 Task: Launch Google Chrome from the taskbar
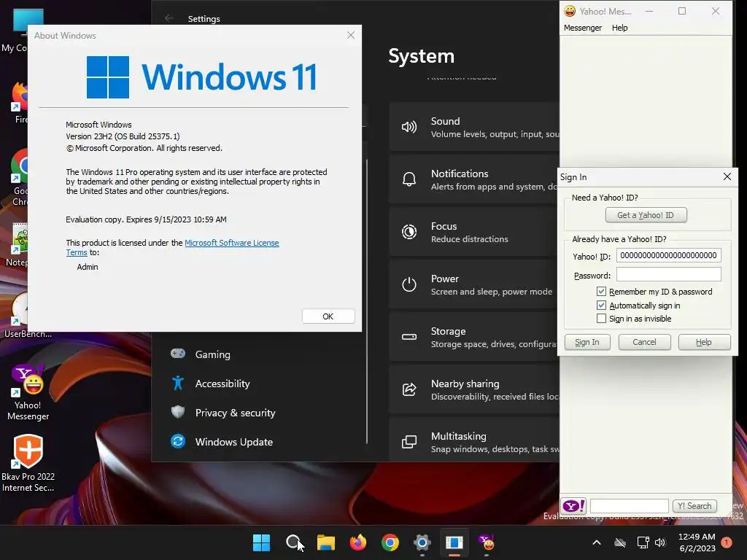(x=390, y=542)
